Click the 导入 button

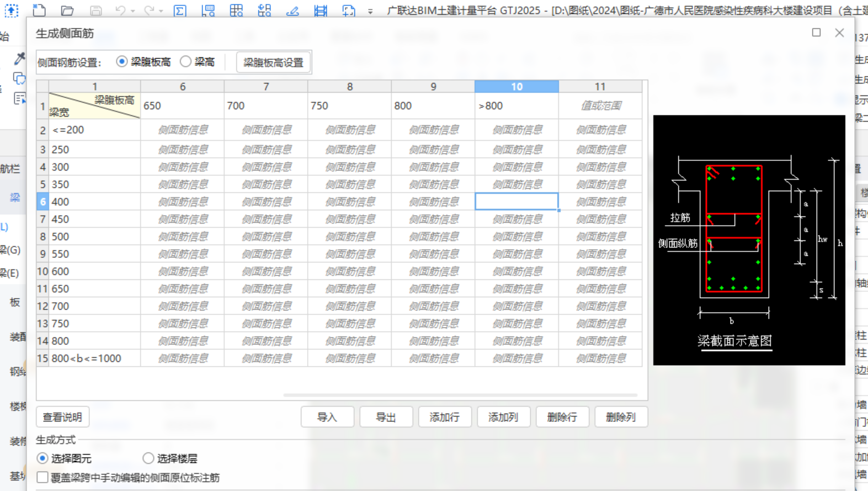[327, 417]
